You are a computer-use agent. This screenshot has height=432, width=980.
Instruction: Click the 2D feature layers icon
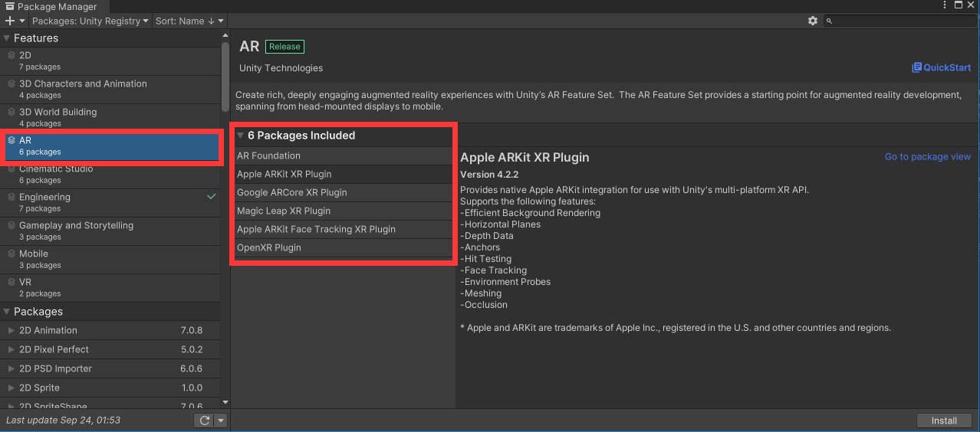pyautogui.click(x=12, y=55)
